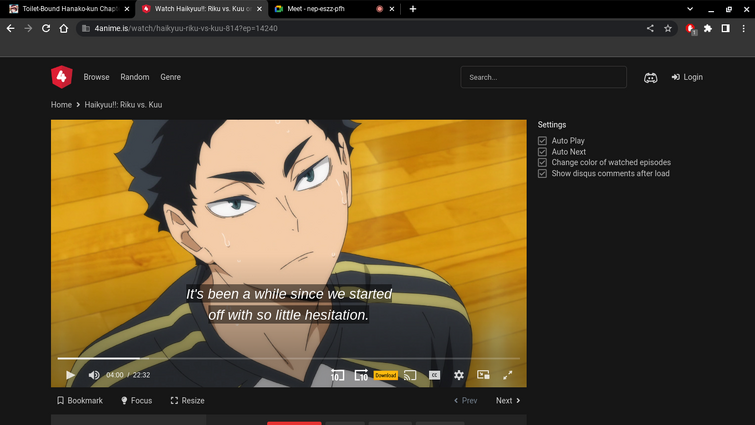Rewind 10 seconds in the player
This screenshot has width=755, height=425.
pyautogui.click(x=338, y=375)
